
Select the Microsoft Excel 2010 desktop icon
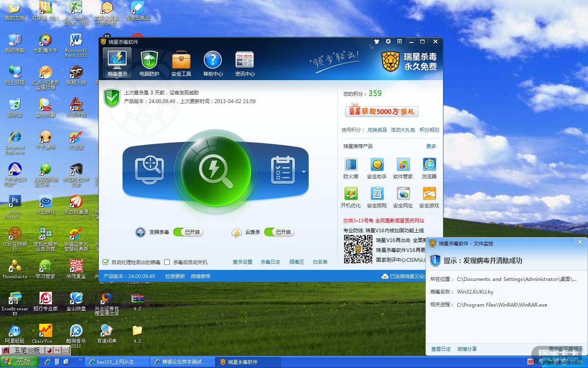click(x=76, y=13)
